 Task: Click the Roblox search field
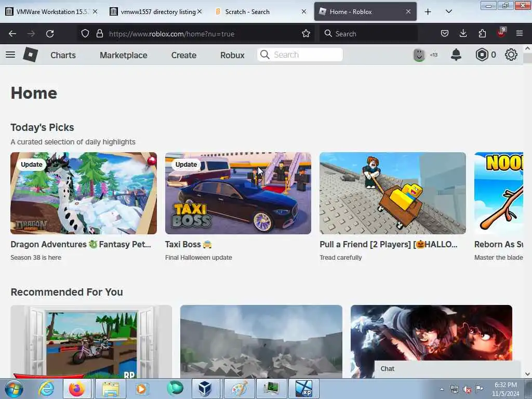[x=300, y=55]
